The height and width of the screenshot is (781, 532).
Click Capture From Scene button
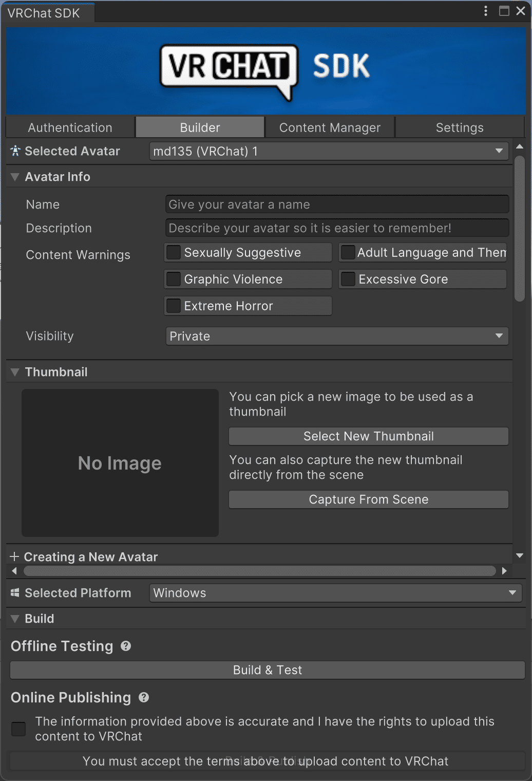tap(369, 499)
